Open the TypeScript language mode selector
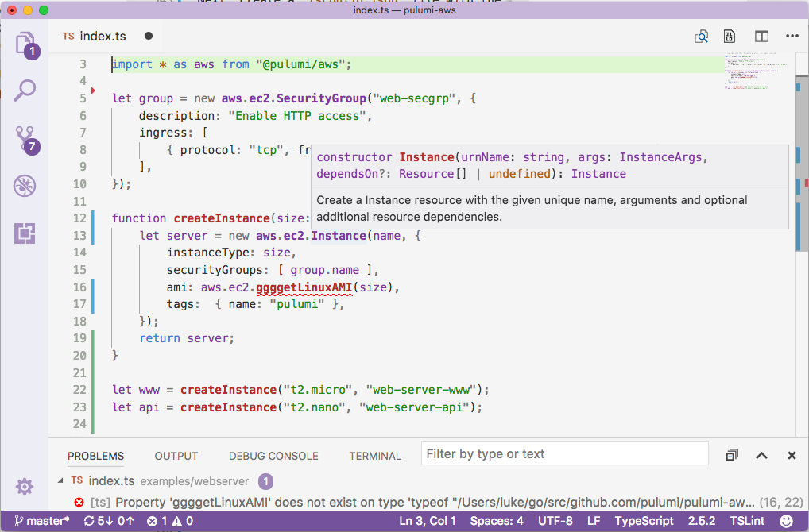The height and width of the screenshot is (532, 809). click(644, 521)
